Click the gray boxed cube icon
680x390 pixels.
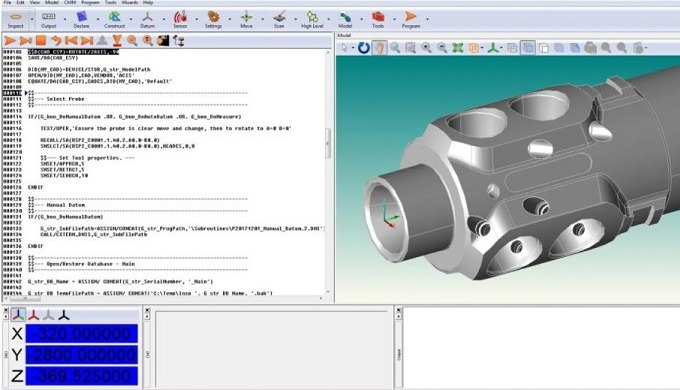coord(512,48)
